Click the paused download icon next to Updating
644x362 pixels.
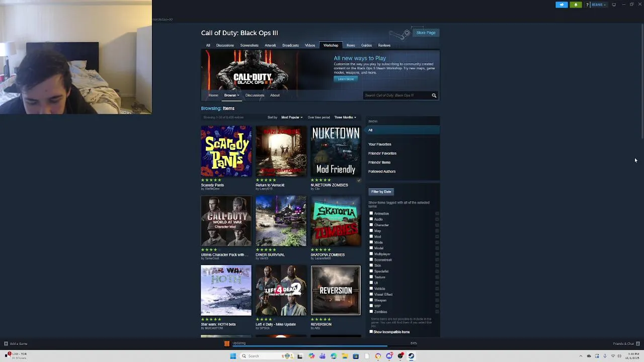pyautogui.click(x=227, y=343)
